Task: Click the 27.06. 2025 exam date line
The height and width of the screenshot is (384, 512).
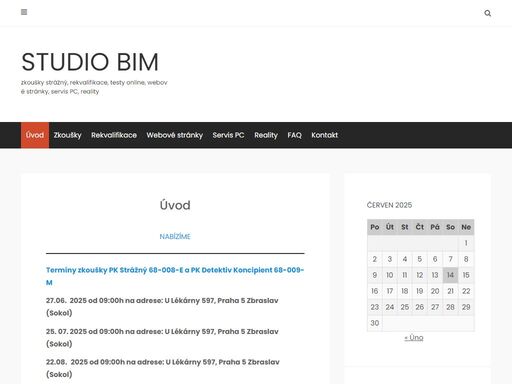Action: point(162,307)
